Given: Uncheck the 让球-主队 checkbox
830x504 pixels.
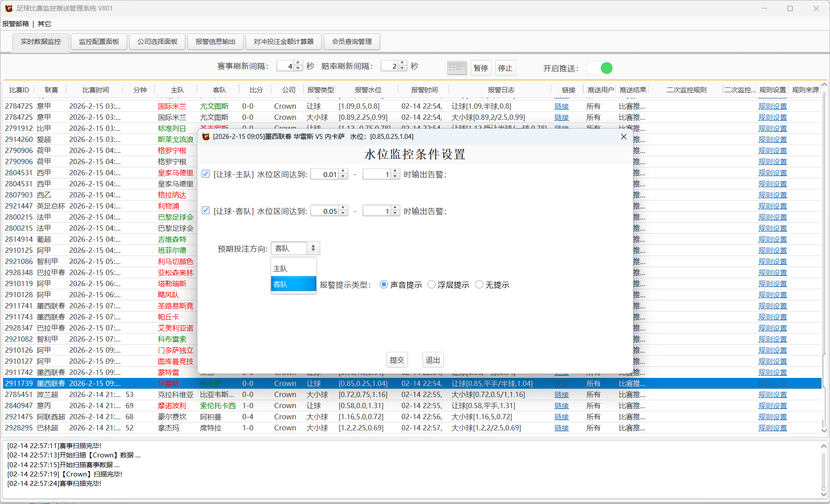Looking at the screenshot, I should coord(205,174).
